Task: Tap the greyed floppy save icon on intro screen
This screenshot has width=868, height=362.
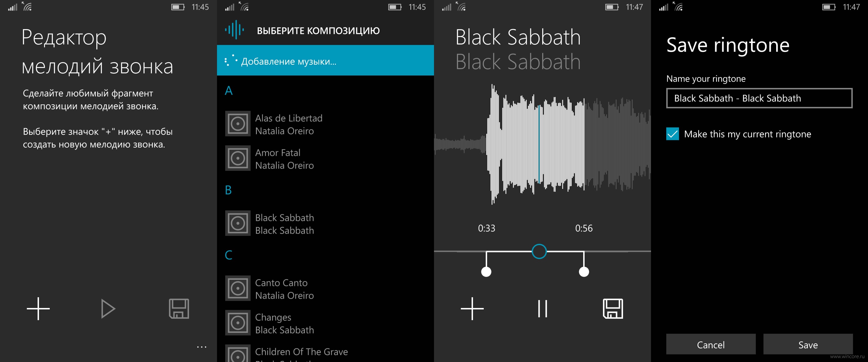Action: click(179, 308)
